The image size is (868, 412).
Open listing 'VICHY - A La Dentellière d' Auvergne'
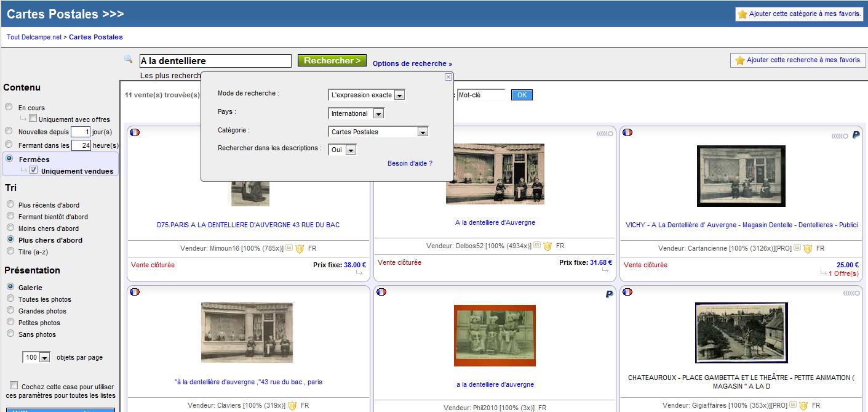741,225
